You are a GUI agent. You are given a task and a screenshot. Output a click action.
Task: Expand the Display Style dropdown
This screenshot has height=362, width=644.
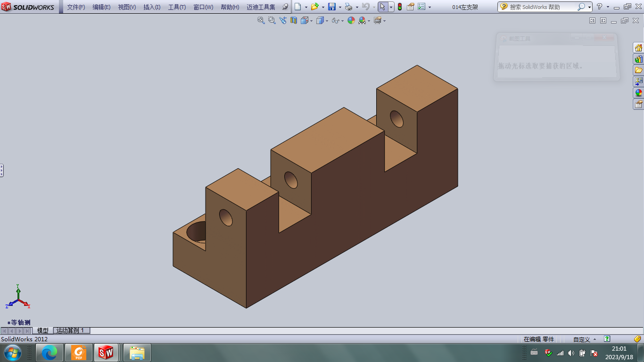[326, 21]
